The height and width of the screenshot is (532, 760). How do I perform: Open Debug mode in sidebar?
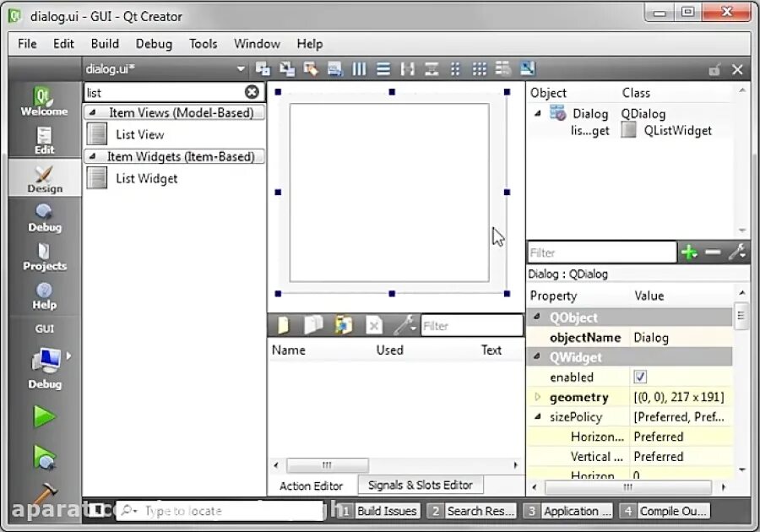point(44,218)
